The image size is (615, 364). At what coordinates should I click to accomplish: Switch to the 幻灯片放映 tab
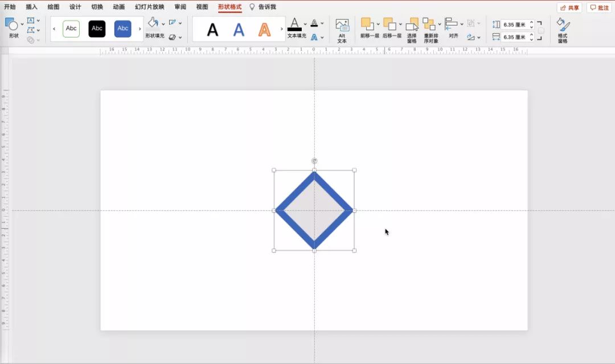(x=149, y=7)
